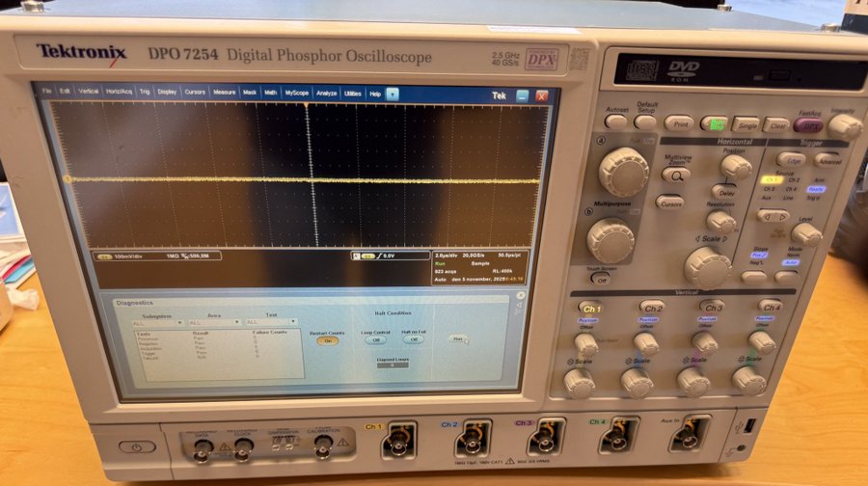Expand the Test dropdown selector
Screen dimensions: 868x486
click(x=271, y=322)
